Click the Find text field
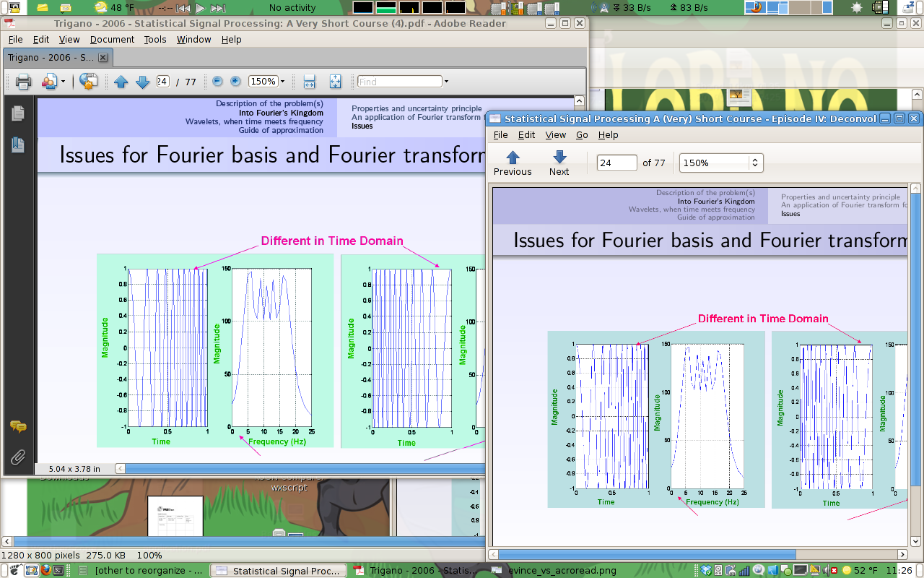 tap(399, 82)
